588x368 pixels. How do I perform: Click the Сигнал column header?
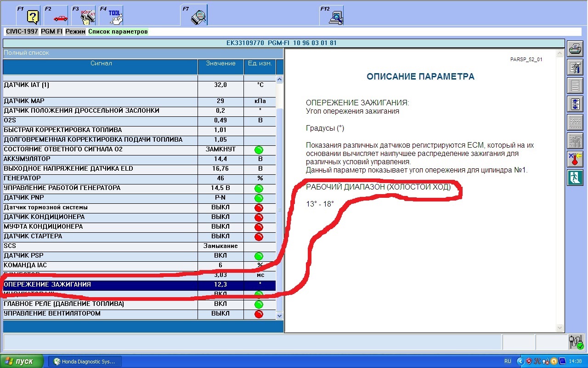(101, 63)
